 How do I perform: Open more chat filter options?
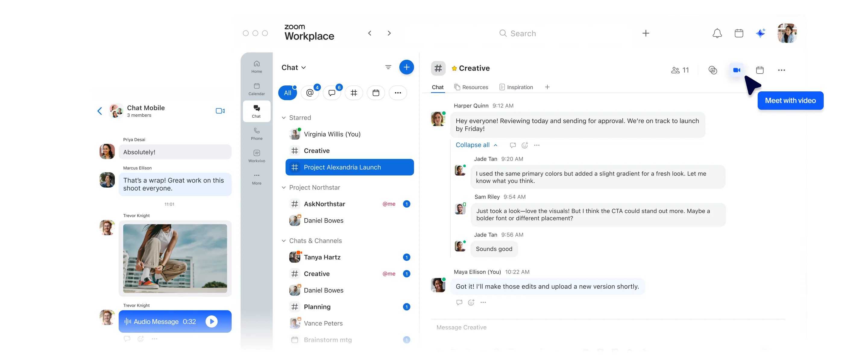click(x=398, y=93)
